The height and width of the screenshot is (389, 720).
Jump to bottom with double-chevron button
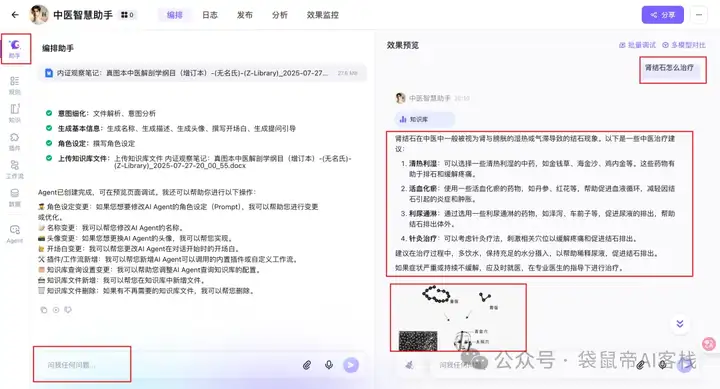(x=680, y=324)
